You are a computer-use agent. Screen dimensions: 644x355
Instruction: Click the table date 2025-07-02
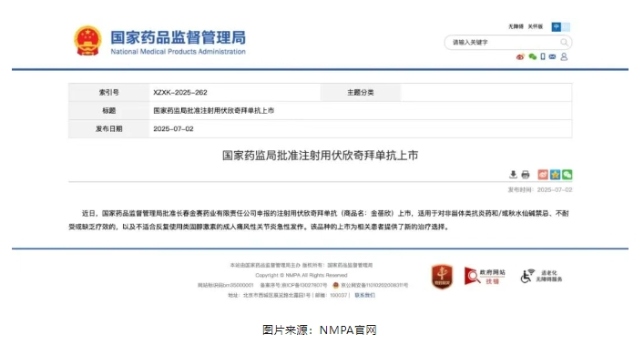[173, 129]
